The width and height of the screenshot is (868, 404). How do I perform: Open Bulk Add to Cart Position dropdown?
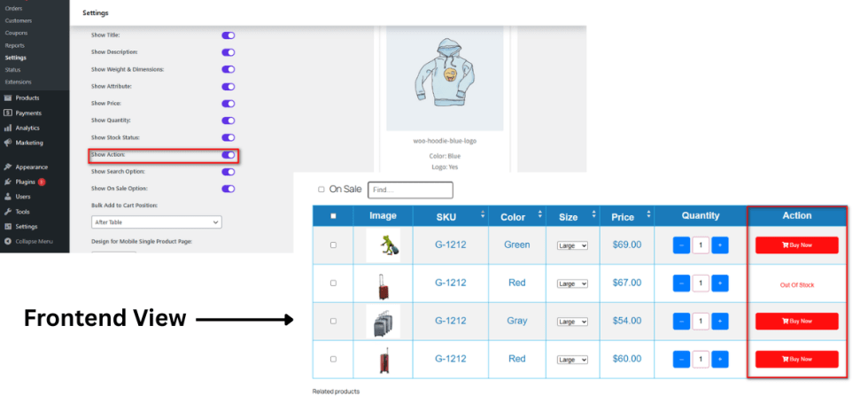click(157, 221)
